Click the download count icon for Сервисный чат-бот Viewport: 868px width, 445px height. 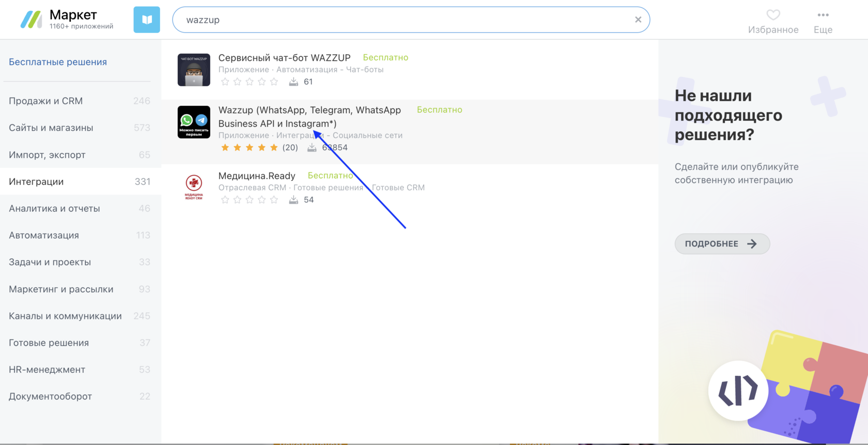pyautogui.click(x=293, y=82)
